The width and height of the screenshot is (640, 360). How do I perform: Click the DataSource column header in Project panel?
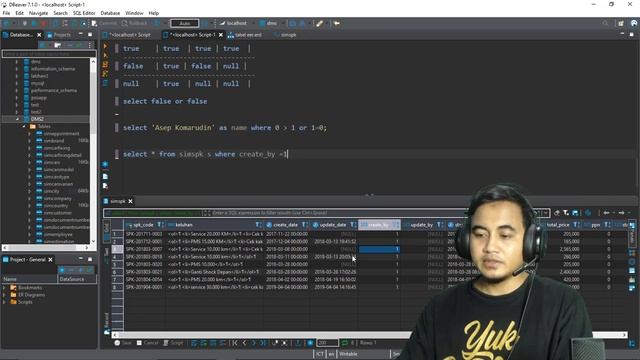[x=77, y=279]
